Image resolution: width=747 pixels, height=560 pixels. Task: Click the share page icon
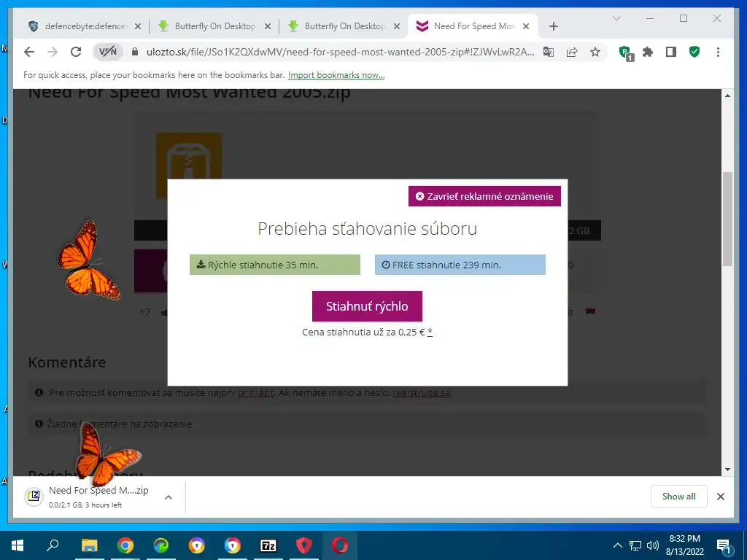tap(572, 52)
